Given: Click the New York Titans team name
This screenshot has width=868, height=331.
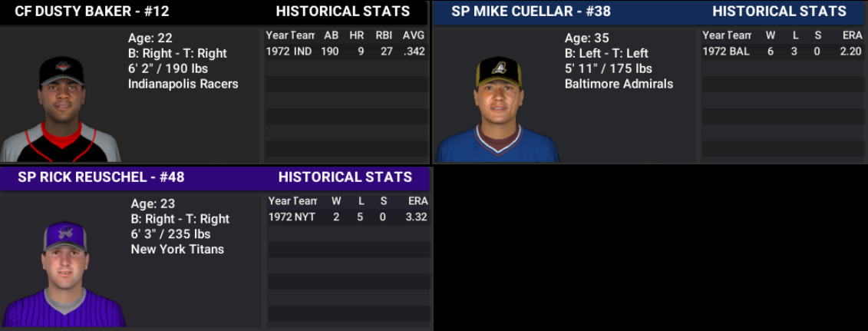Looking at the screenshot, I should point(177,249).
